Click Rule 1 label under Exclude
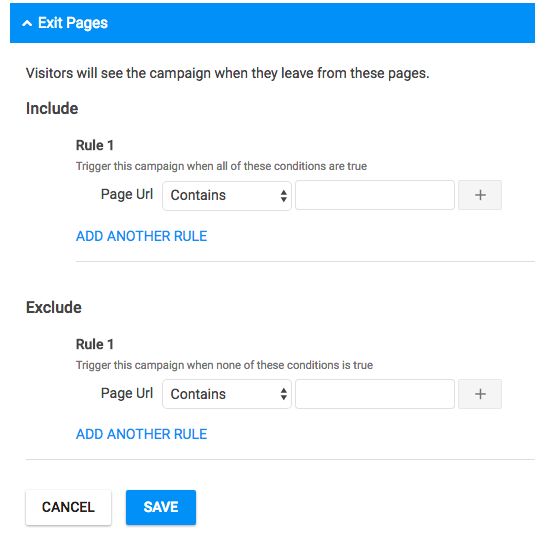Image resolution: width=535 pixels, height=535 pixels. point(95,344)
